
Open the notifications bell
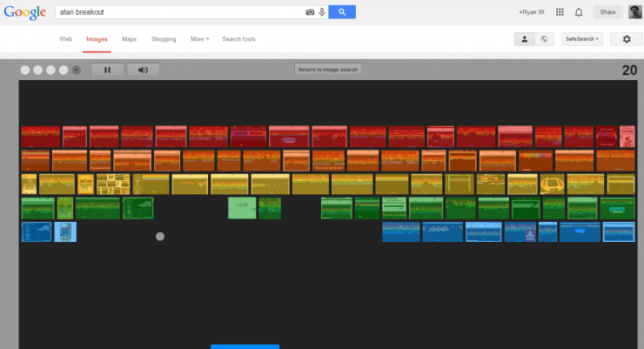(x=579, y=12)
